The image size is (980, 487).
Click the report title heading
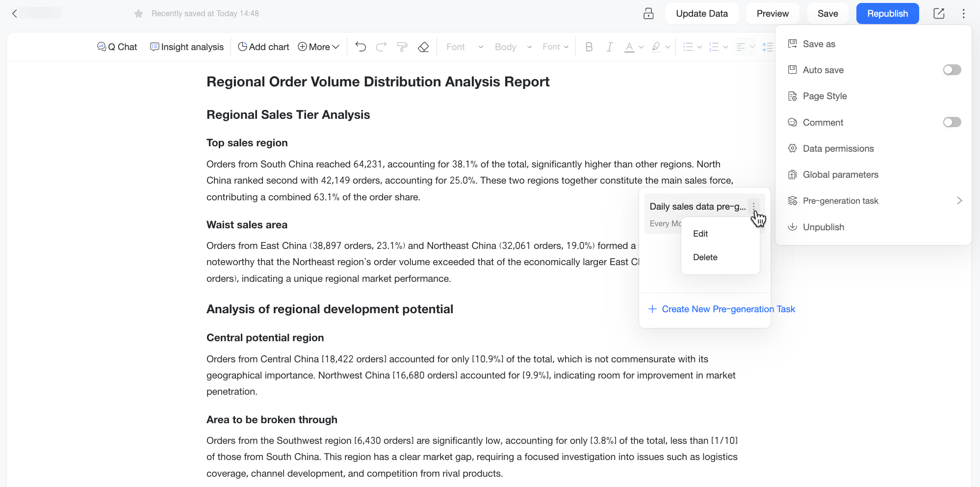[x=378, y=81]
